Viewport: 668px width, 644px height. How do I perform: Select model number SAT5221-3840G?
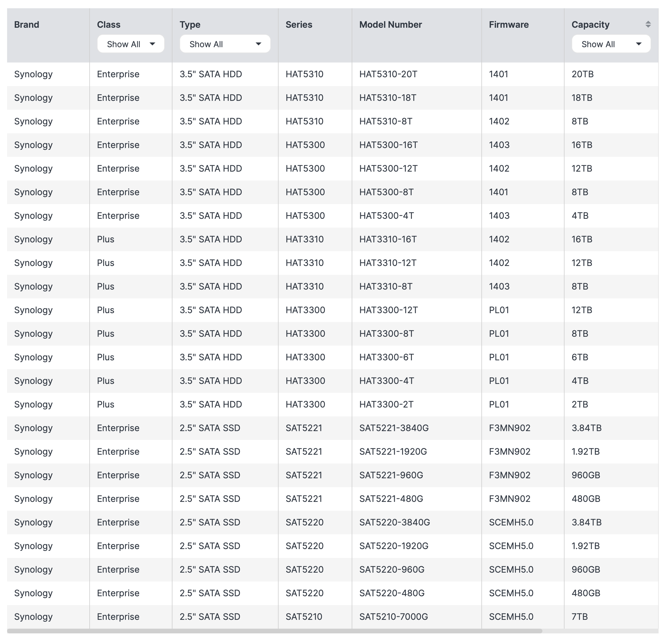pos(394,428)
